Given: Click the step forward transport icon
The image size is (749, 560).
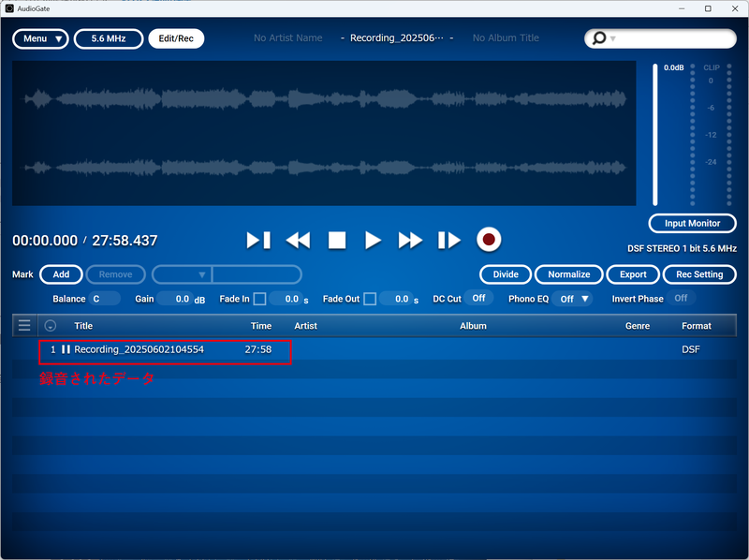Looking at the screenshot, I should [448, 240].
